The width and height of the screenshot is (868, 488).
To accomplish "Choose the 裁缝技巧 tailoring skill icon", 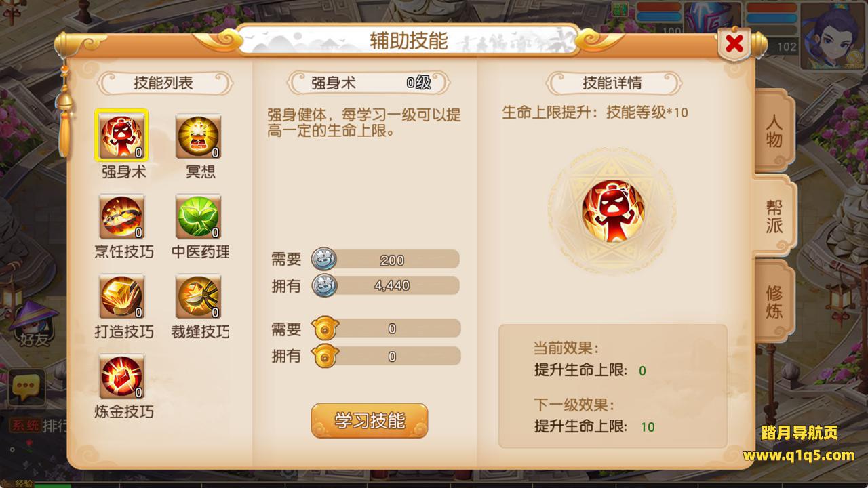I will coord(199,296).
